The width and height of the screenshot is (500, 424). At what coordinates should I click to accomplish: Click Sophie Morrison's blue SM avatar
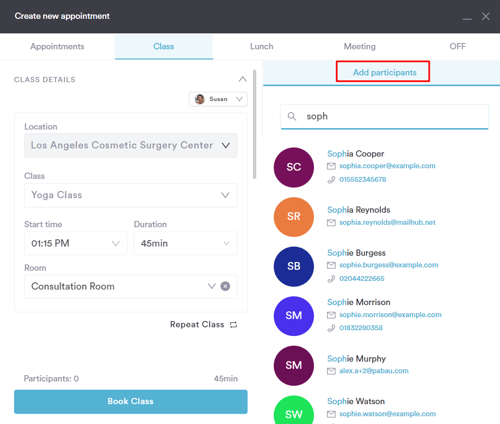[x=294, y=316]
